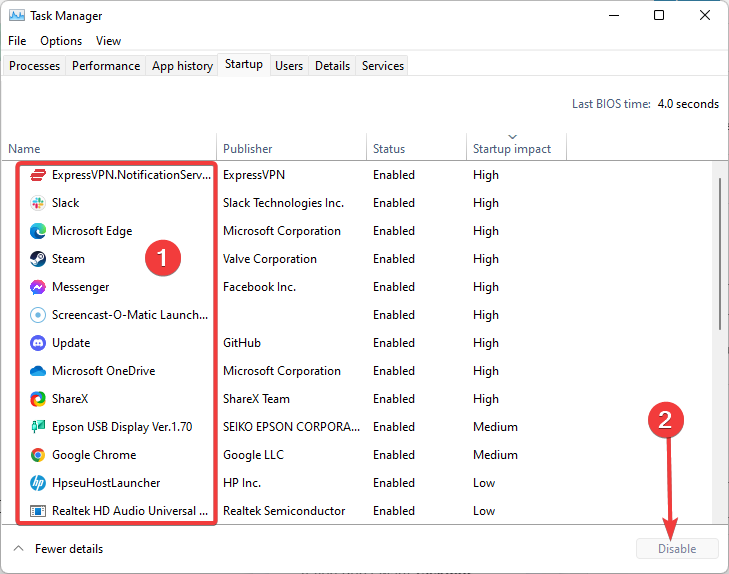Image resolution: width=729 pixels, height=574 pixels.
Task: Select the Messenger entry name
Action: [80, 287]
